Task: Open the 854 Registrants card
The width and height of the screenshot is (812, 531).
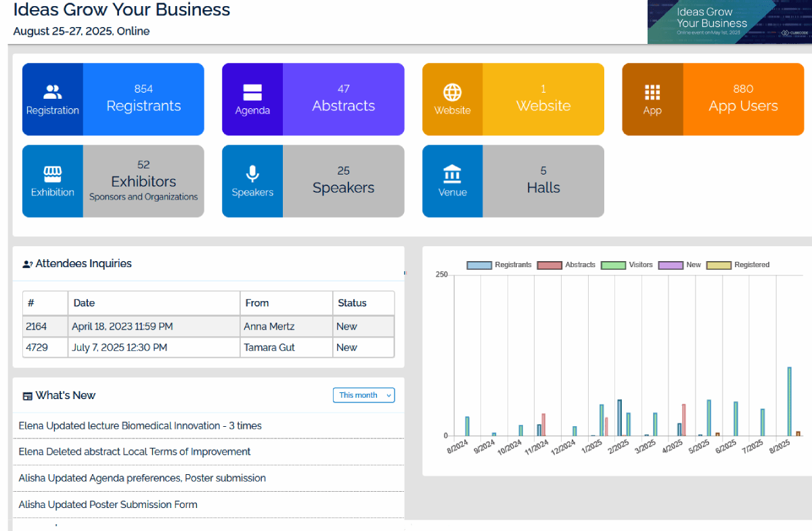Action: (143, 99)
